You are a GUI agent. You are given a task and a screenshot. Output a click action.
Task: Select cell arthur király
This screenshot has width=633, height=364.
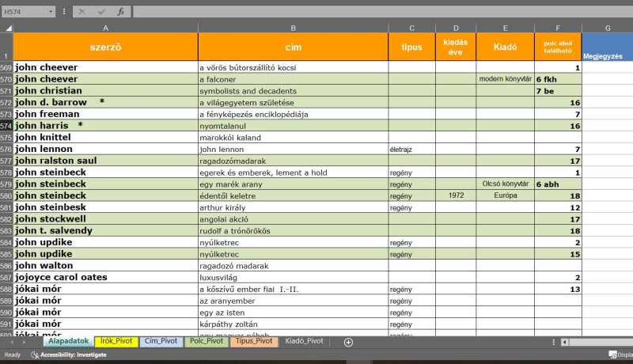tap(293, 208)
